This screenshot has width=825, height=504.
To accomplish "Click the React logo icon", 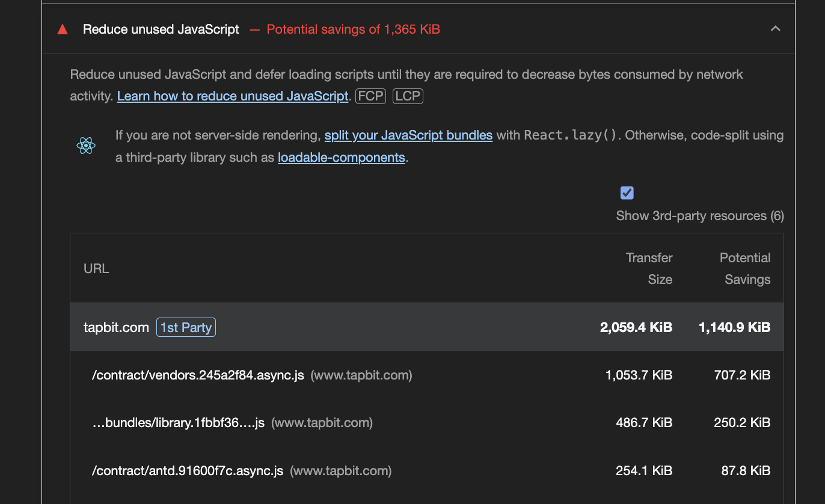I will point(86,146).
